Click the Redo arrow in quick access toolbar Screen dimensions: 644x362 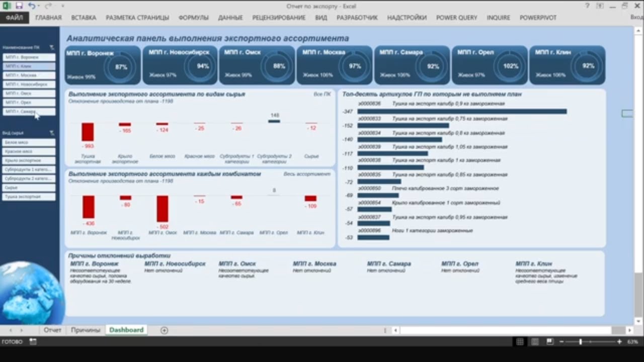(49, 6)
